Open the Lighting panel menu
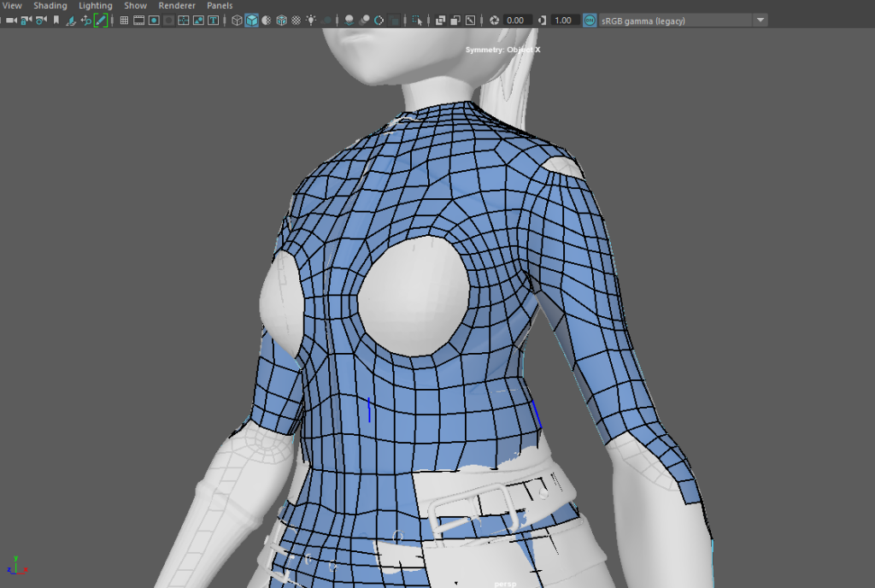The width and height of the screenshot is (875, 588). click(x=95, y=5)
